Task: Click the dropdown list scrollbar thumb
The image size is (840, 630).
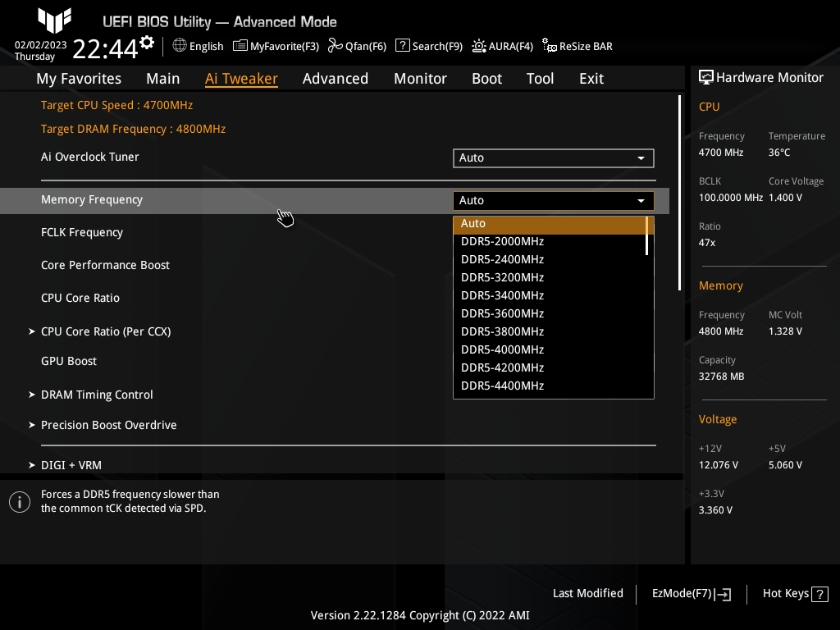Action: (647, 235)
